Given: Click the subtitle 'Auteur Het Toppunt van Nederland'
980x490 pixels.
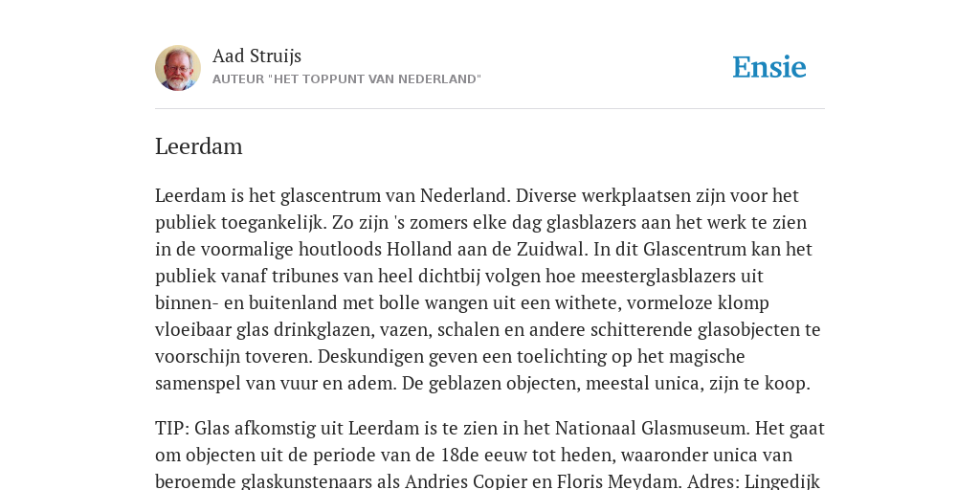Looking at the screenshot, I should (x=346, y=79).
